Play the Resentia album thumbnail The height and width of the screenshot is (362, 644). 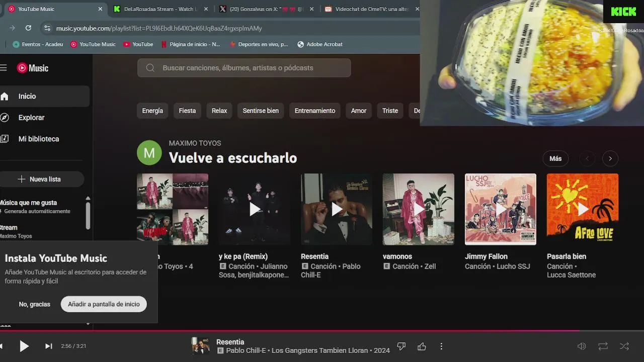pyautogui.click(x=337, y=209)
